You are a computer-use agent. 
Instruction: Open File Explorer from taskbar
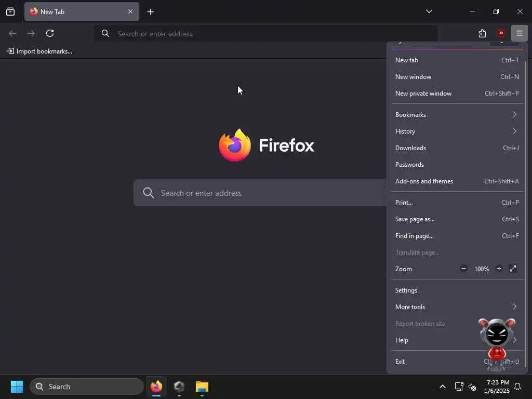202,387
